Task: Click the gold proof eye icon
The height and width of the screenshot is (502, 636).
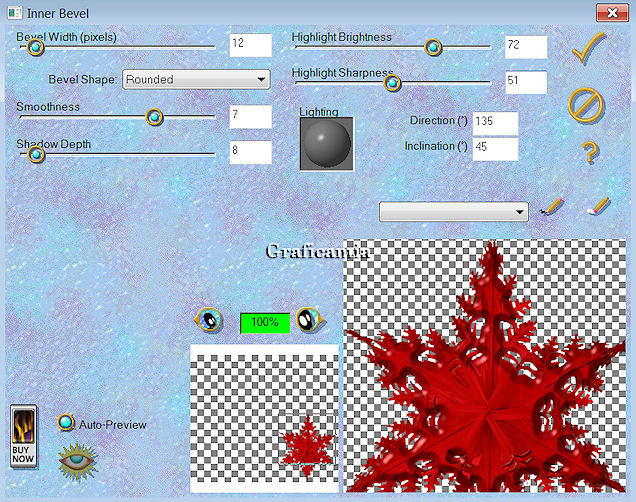Action: (x=77, y=461)
